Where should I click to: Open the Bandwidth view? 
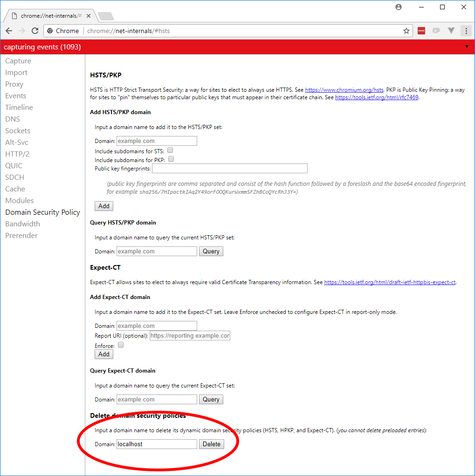tap(22, 224)
